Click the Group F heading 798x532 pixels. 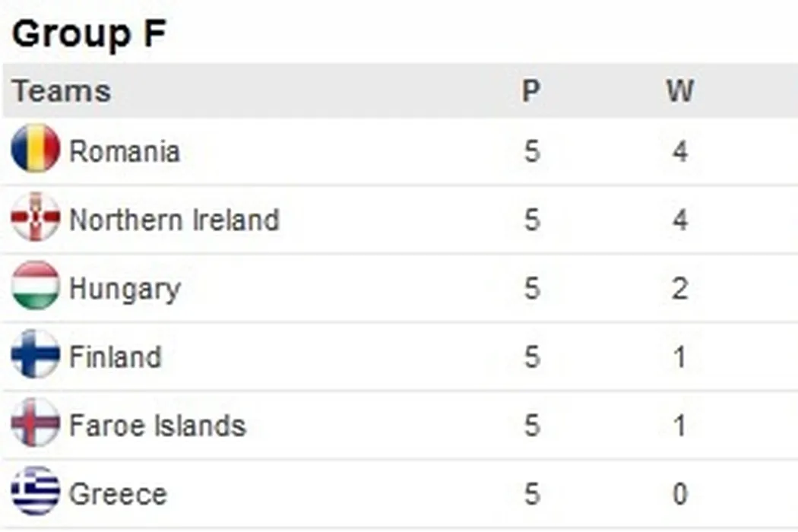(x=89, y=34)
